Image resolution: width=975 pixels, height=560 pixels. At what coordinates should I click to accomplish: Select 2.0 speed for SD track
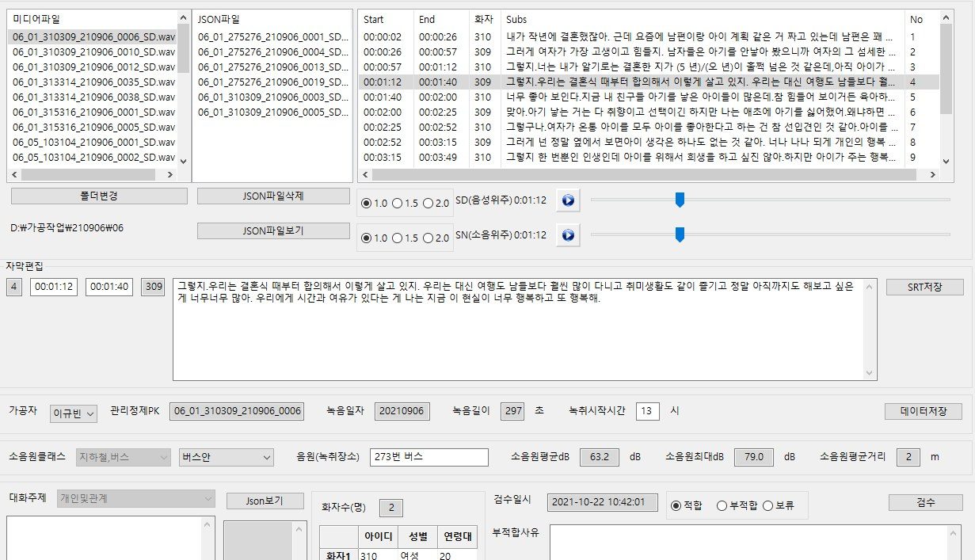436,203
